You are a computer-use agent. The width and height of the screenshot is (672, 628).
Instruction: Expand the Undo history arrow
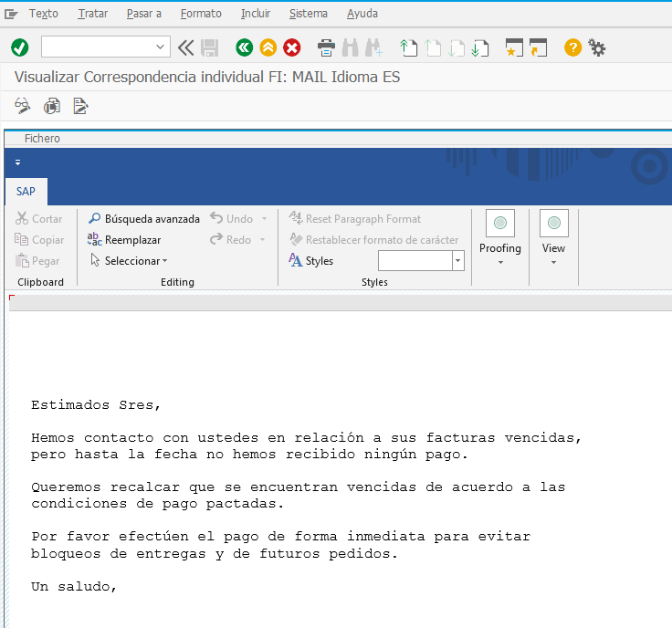(x=264, y=219)
